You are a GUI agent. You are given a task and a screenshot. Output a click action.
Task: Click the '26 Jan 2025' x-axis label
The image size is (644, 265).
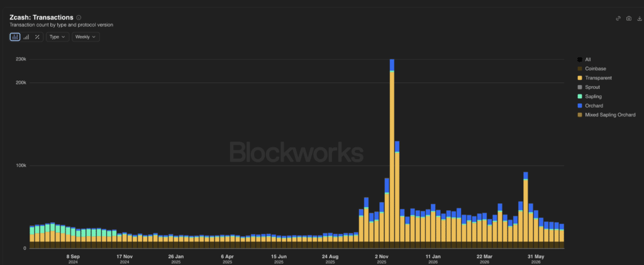click(176, 259)
